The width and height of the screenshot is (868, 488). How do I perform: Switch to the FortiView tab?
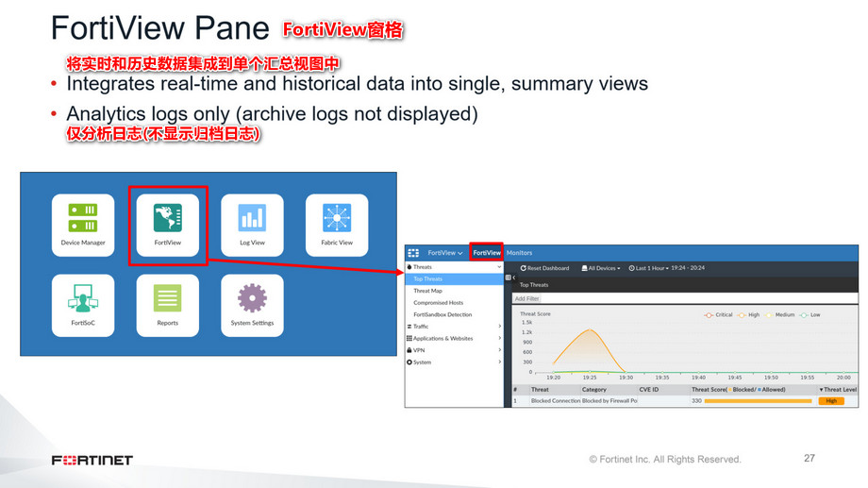(487, 253)
